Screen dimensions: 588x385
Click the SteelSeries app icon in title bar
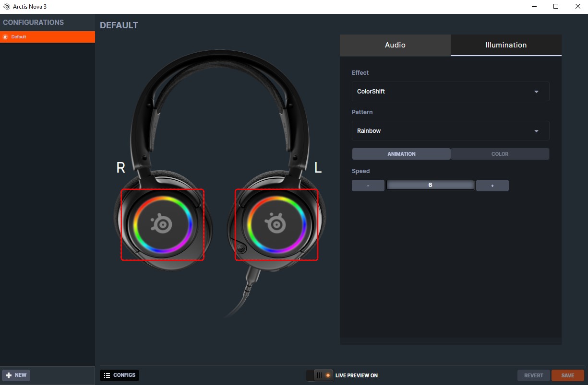7,7
